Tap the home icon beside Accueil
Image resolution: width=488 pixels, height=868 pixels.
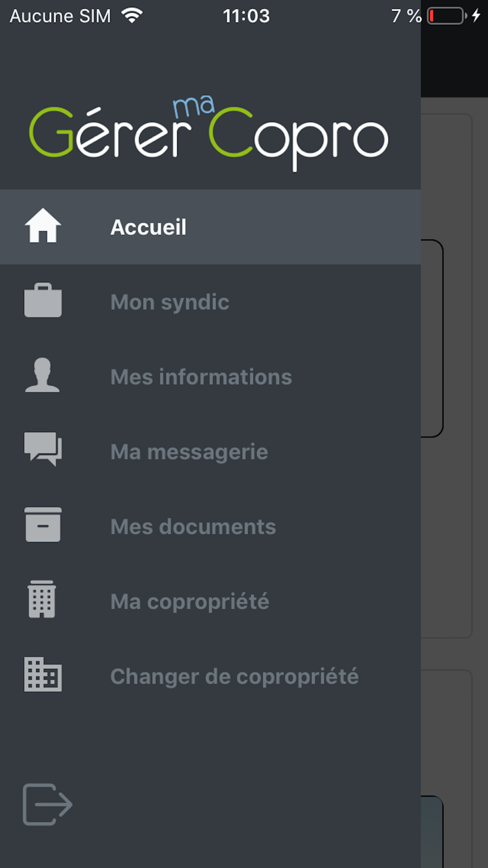coord(43,226)
